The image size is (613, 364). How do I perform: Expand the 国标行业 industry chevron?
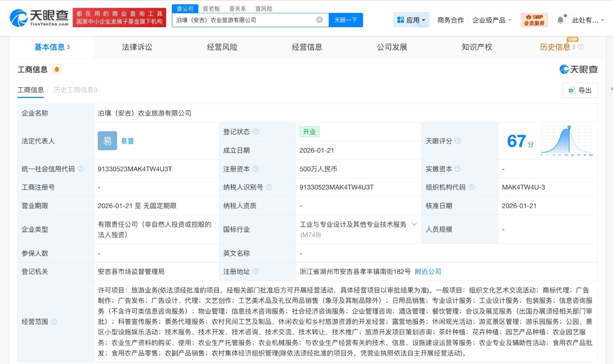414,224
